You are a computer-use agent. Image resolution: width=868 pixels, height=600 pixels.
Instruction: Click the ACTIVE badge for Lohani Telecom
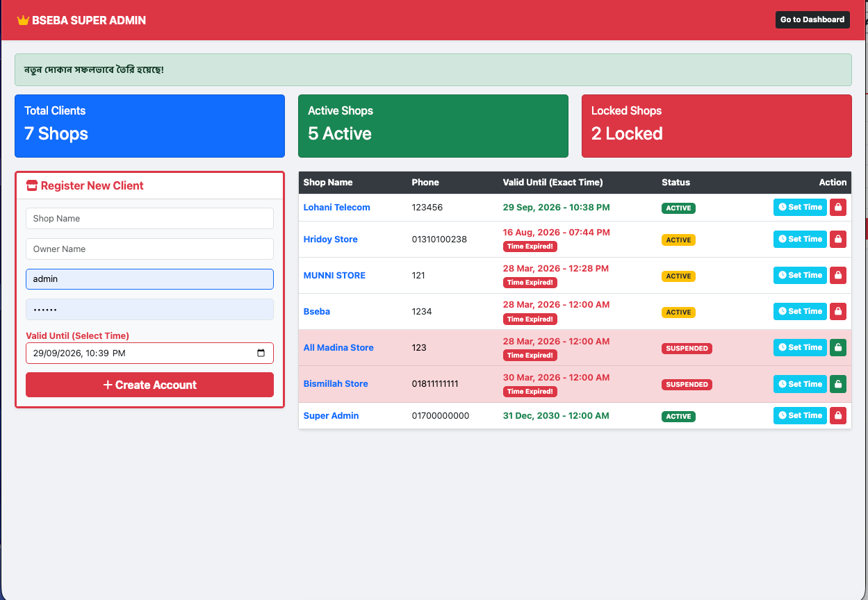point(678,208)
